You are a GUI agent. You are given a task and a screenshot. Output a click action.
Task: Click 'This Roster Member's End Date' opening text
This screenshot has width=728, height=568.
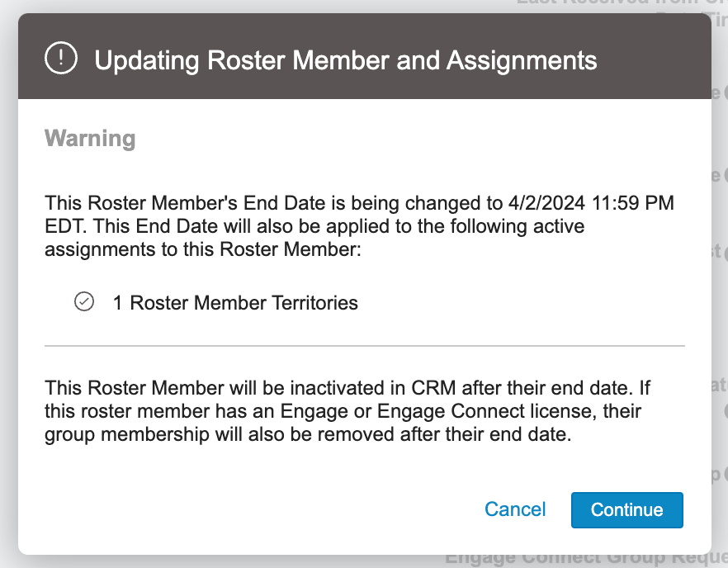point(169,202)
